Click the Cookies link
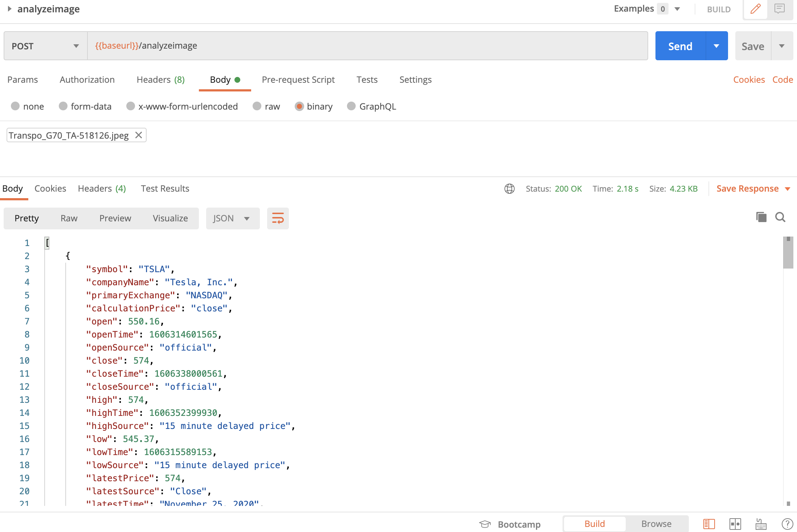Image resolution: width=797 pixels, height=532 pixels. (x=749, y=80)
